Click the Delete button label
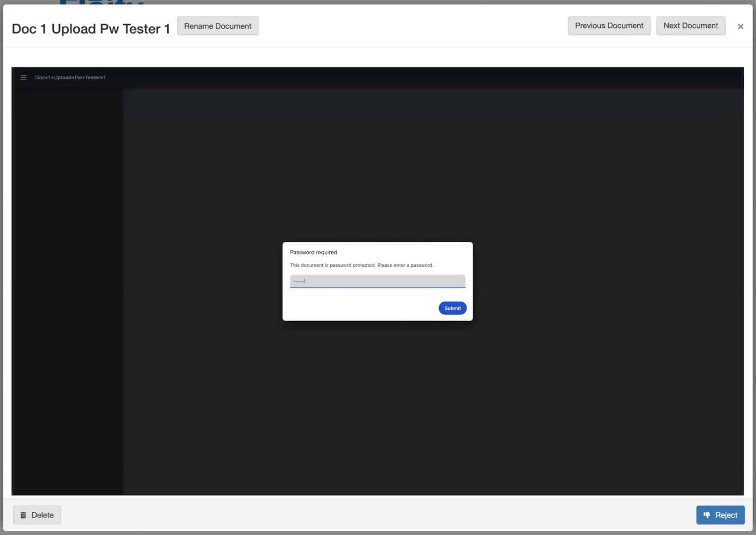This screenshot has height=535, width=756. click(43, 515)
